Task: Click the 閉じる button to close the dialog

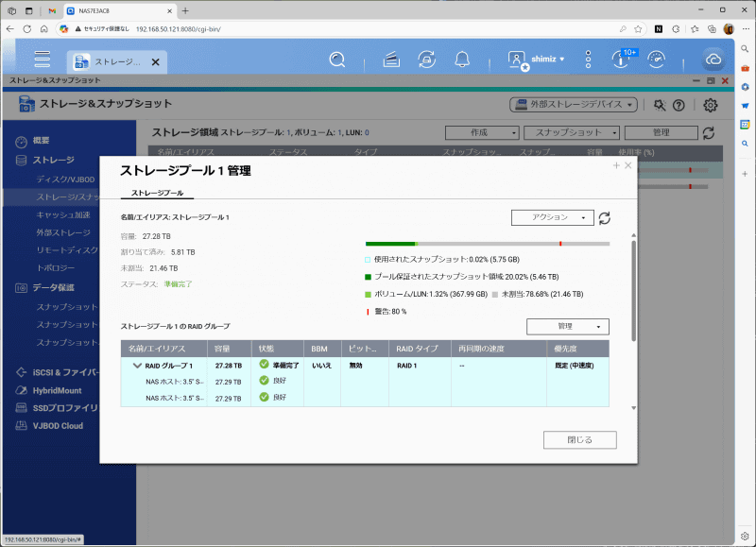Action: coord(579,439)
